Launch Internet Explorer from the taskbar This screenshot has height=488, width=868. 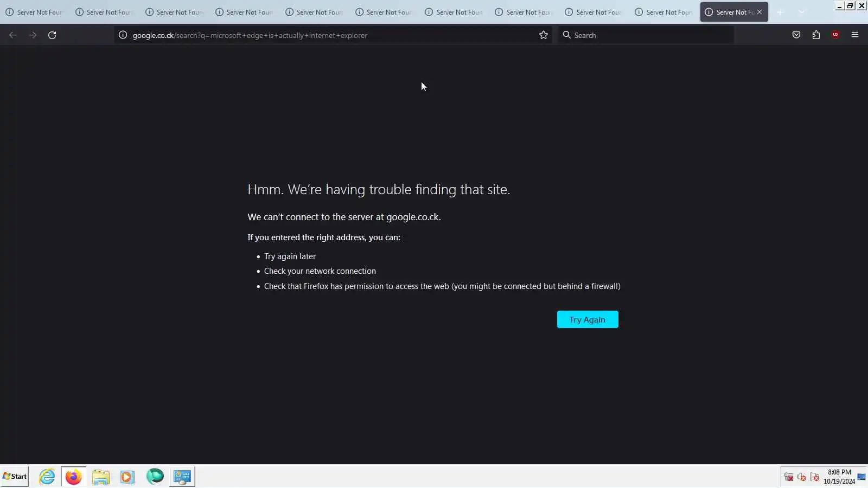coord(47,477)
